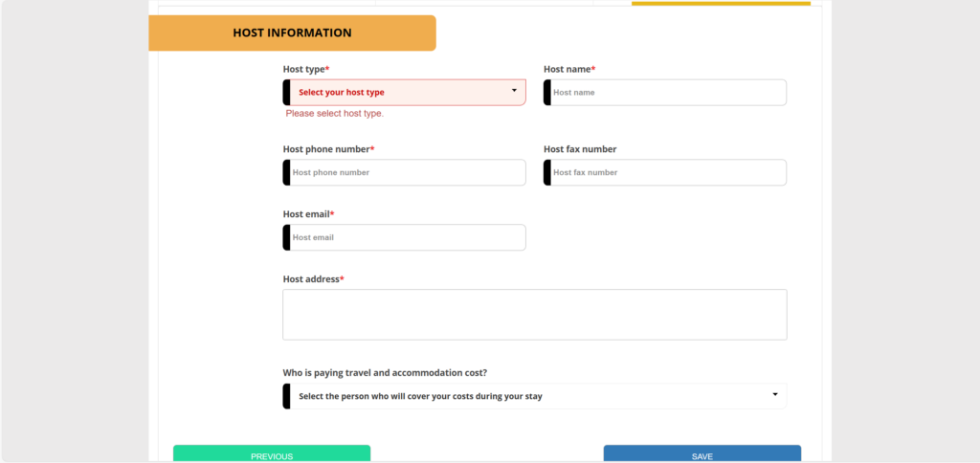Screen dimensions: 980x463
Task: Click the 'Host type' field label
Action: tap(305, 70)
